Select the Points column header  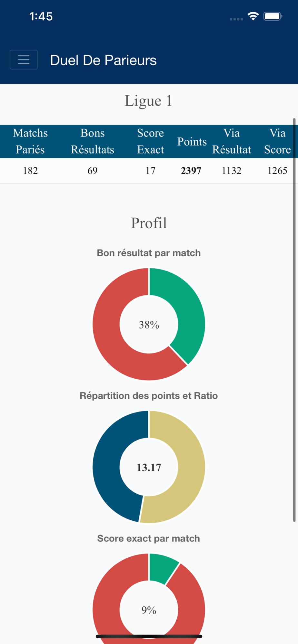(192, 141)
